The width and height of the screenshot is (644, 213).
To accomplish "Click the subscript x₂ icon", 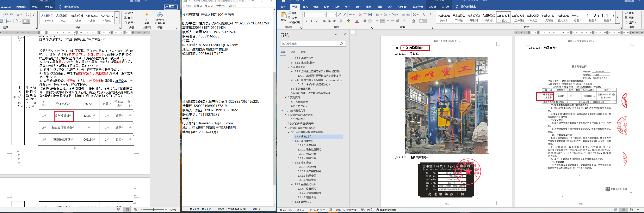I will [x=329, y=21].
